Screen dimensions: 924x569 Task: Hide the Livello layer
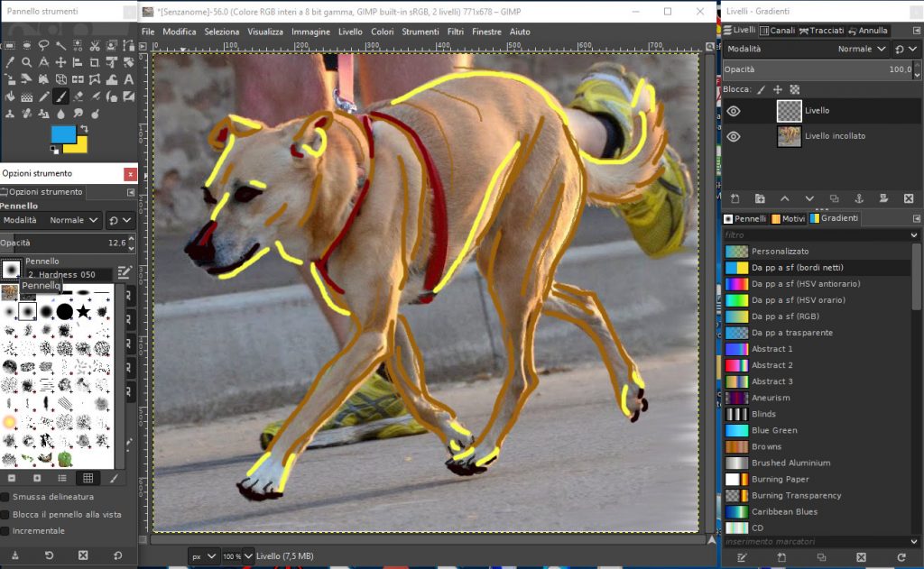pos(733,111)
